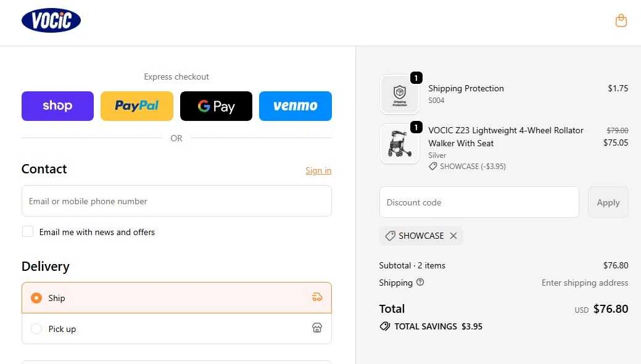Viewport: 641px width, 364px height.
Task: Click the Contact section heading
Action: tap(44, 169)
